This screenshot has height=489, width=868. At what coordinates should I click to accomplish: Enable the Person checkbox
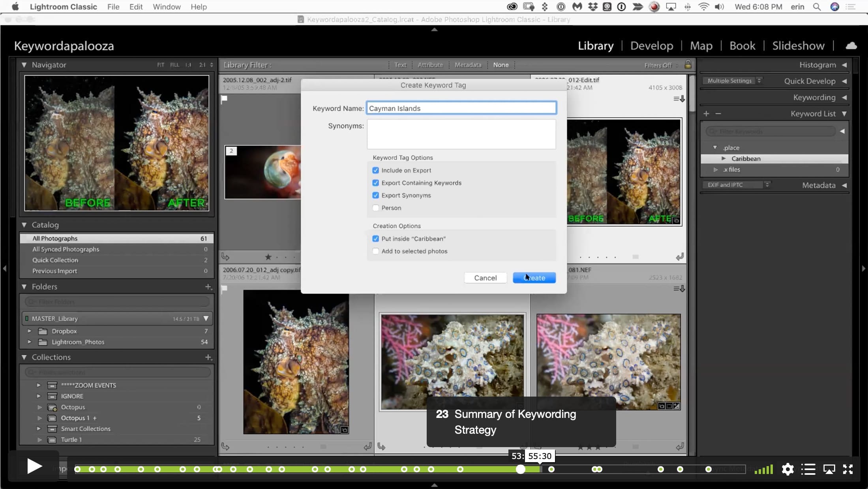(x=375, y=208)
